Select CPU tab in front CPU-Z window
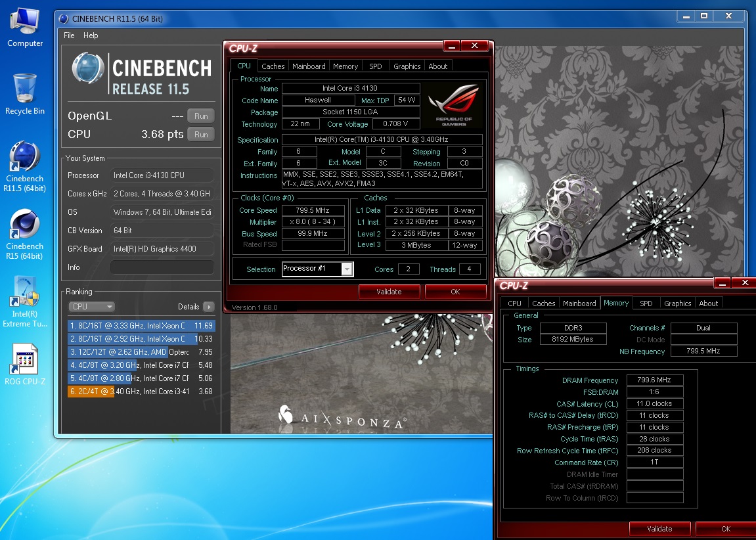756x540 pixels. pos(244,66)
